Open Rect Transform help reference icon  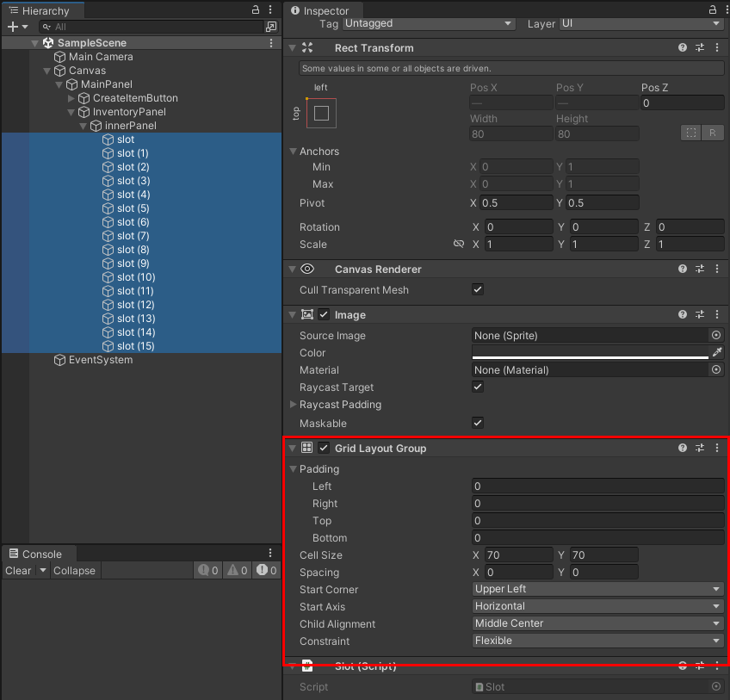tap(683, 47)
